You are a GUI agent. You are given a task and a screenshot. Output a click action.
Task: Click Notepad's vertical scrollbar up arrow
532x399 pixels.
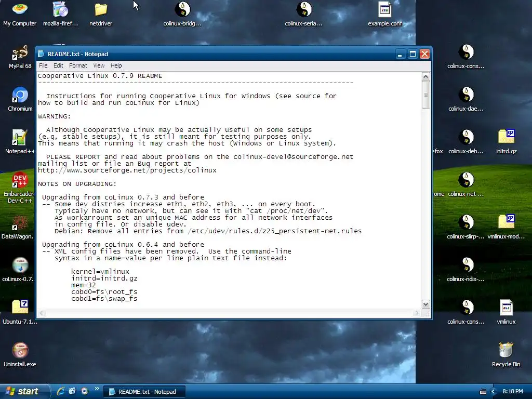click(x=426, y=77)
